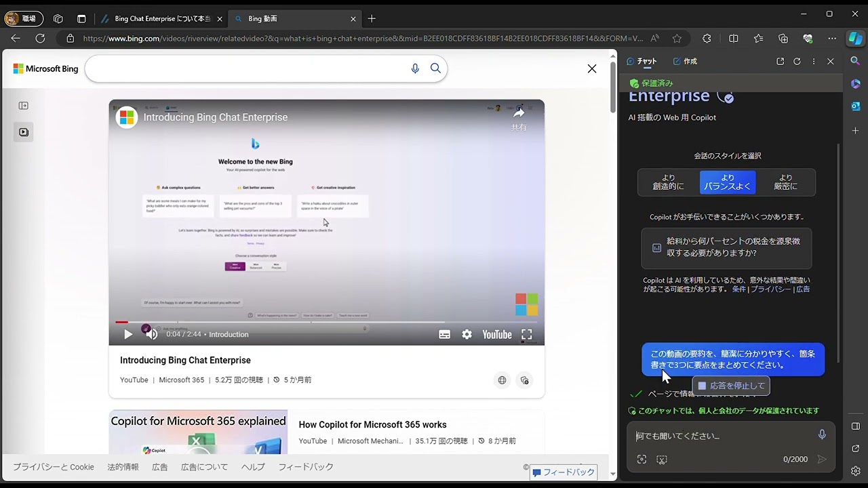
Task: Click the globe icon below the video
Action: click(502, 380)
